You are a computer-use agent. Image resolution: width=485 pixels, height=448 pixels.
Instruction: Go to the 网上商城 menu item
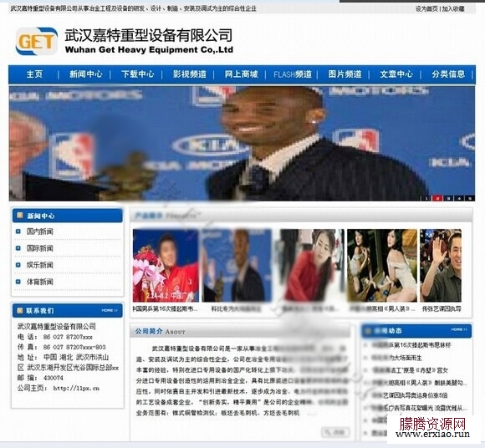coord(242,74)
